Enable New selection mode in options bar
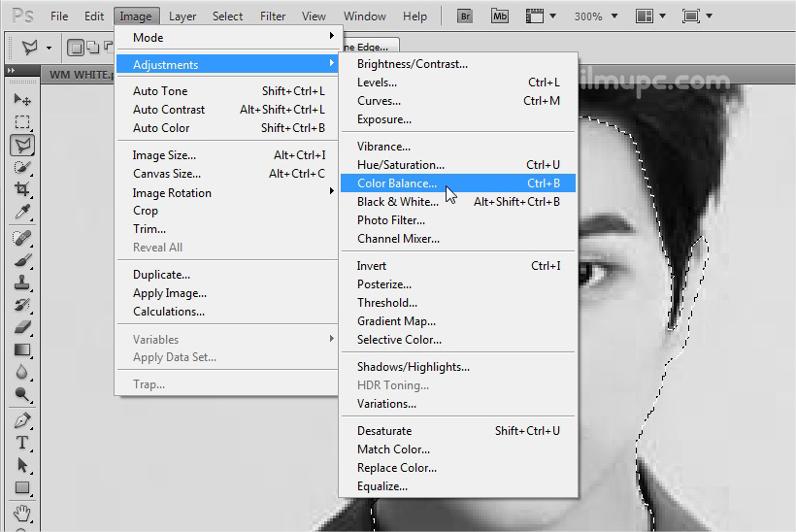The height and width of the screenshot is (532, 796). pos(76,48)
